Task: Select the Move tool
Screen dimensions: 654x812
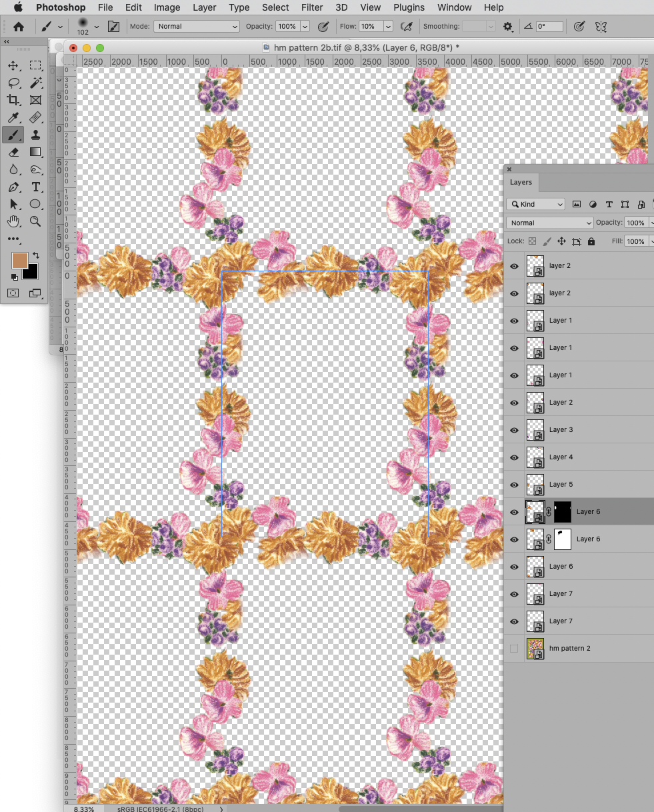Action: click(x=14, y=65)
